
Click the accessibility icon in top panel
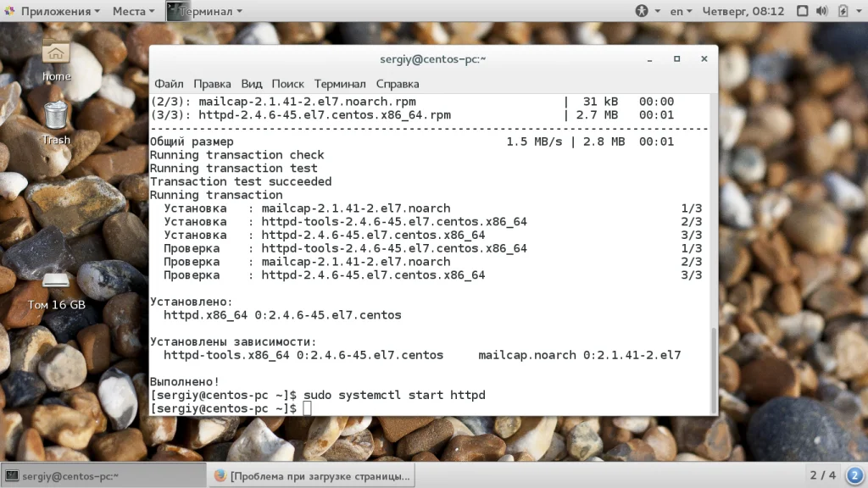[642, 11]
